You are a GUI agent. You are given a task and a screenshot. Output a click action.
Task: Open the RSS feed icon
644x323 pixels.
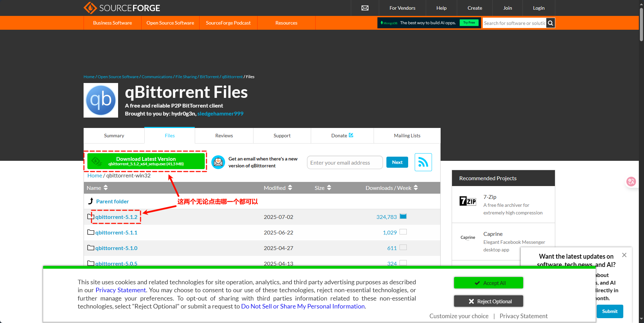(x=423, y=162)
